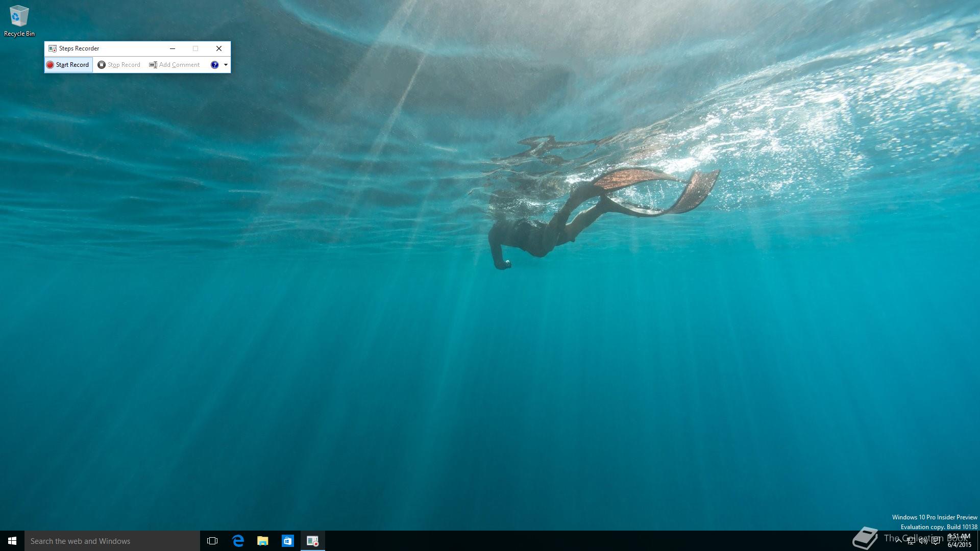Image resolution: width=980 pixels, height=551 pixels.
Task: Close the Steps Recorder window
Action: 219,48
